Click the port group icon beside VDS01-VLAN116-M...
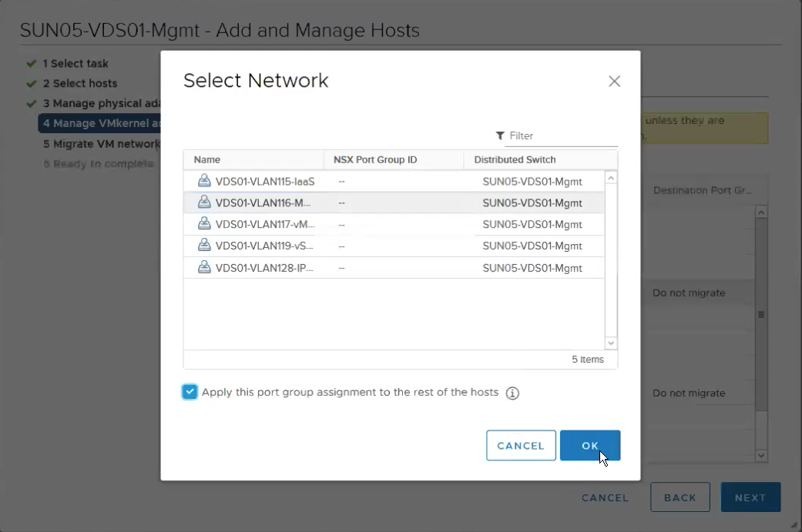The width and height of the screenshot is (802, 532). pyautogui.click(x=204, y=202)
